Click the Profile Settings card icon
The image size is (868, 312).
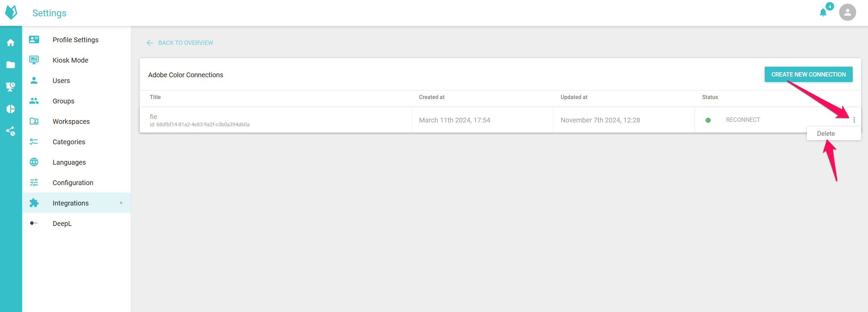click(34, 39)
